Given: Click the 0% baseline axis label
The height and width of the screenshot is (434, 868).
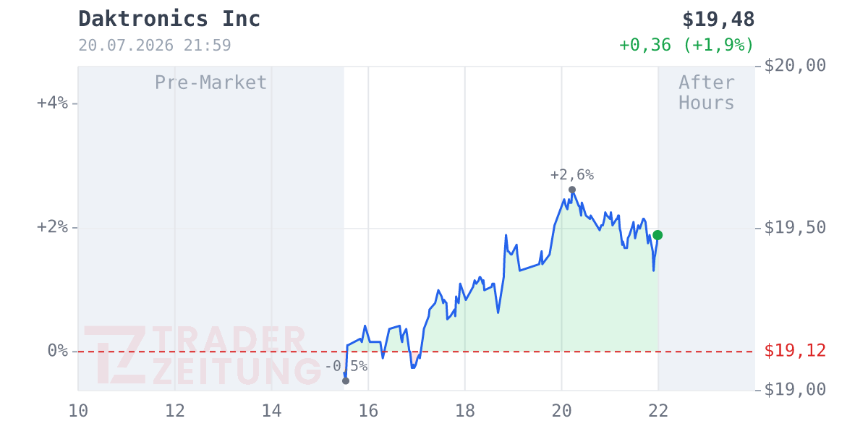Looking at the screenshot, I should pyautogui.click(x=58, y=351).
